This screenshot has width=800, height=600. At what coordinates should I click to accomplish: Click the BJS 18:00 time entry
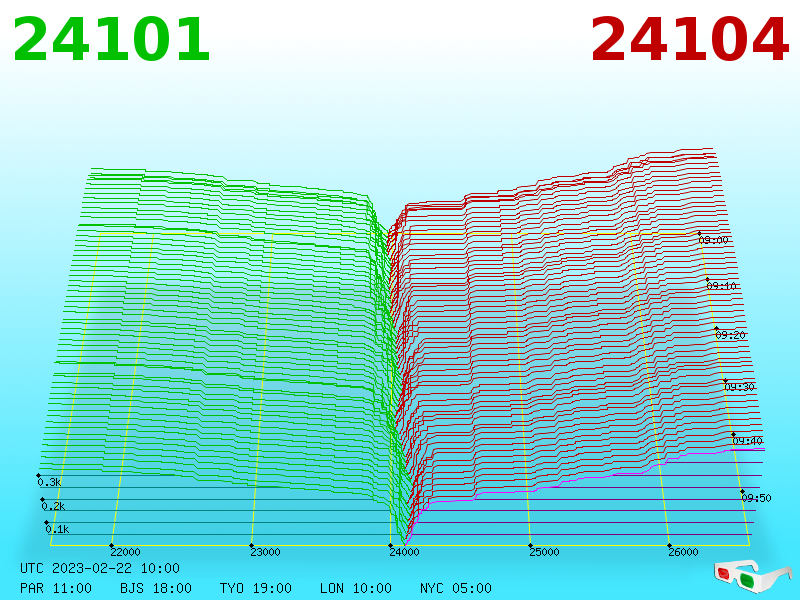[156, 588]
